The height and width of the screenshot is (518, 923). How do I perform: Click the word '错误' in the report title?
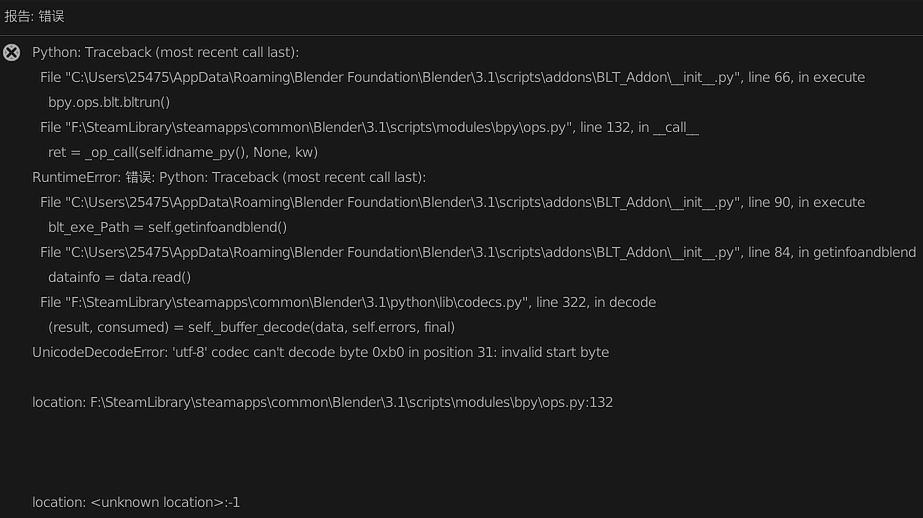pyautogui.click(x=51, y=16)
